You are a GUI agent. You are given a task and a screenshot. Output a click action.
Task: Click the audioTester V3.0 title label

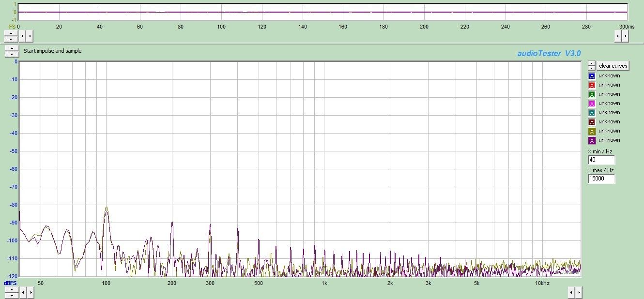(x=549, y=53)
